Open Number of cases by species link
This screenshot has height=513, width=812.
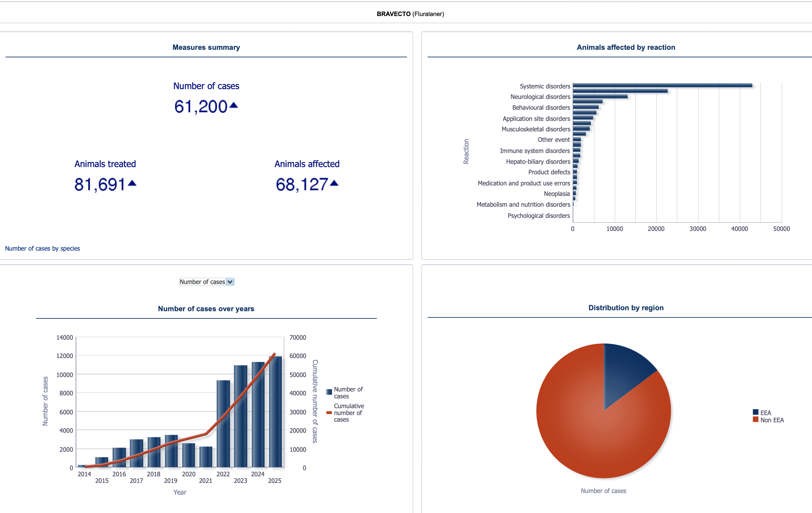pos(43,248)
